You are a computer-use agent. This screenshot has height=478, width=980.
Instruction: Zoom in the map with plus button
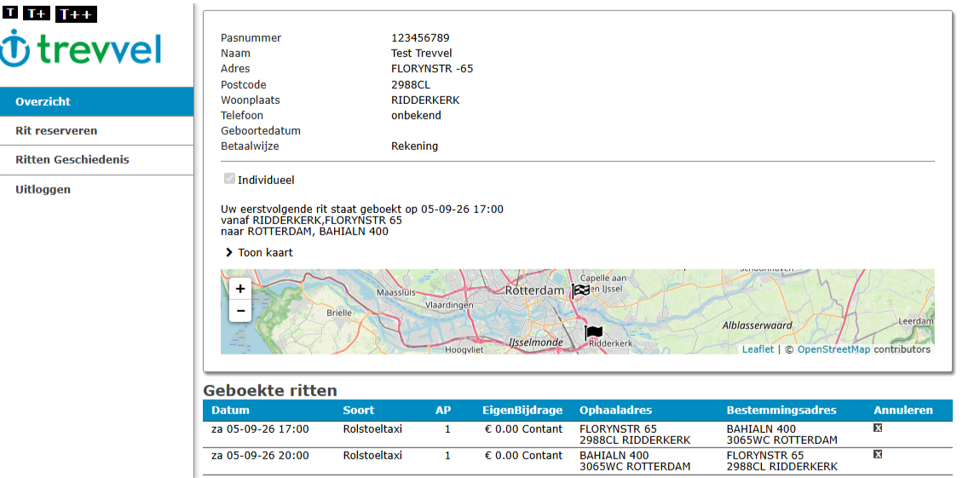[x=240, y=289]
